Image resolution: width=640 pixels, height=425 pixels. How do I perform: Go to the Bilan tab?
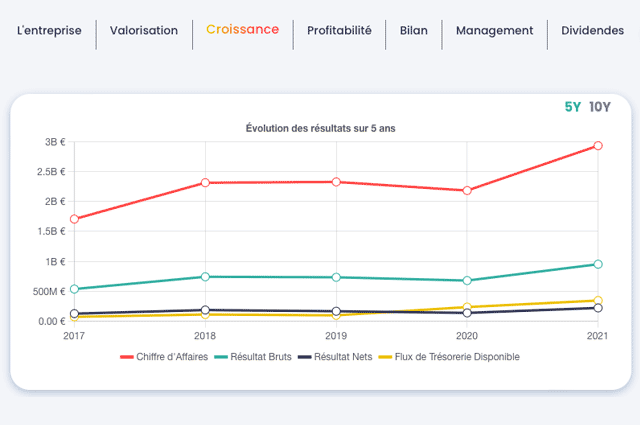click(x=413, y=30)
